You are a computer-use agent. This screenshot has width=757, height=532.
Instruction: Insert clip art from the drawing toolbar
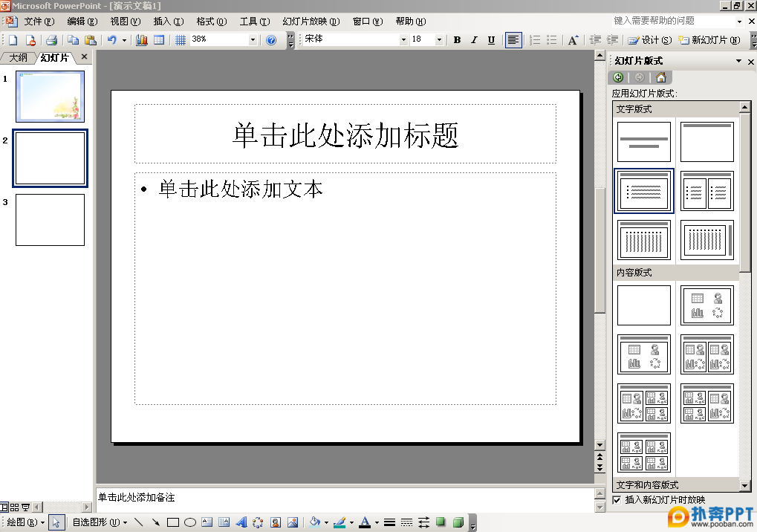tap(276, 522)
